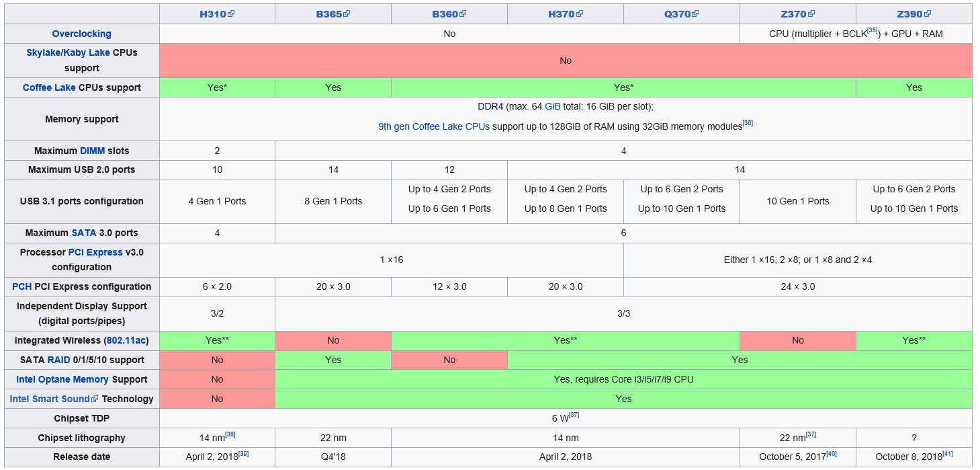Click 'USB 3.1 ports configuration' row header

pyautogui.click(x=82, y=201)
